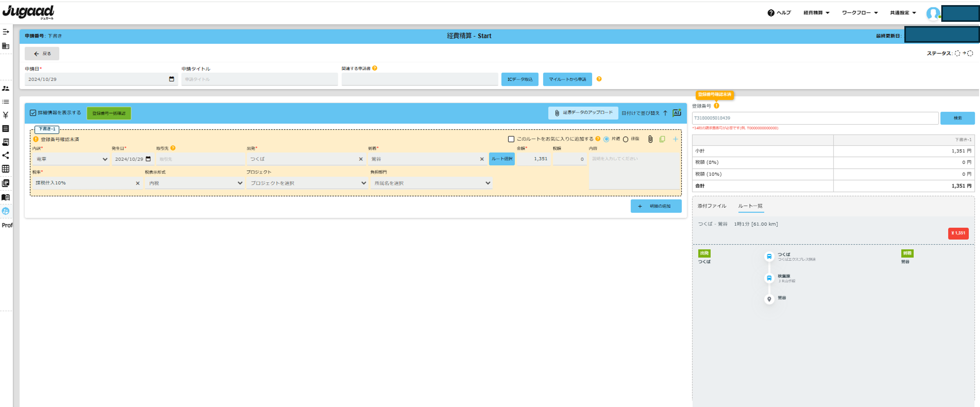
Task: Open the open-book icon in sidebar
Action: coord(6,197)
